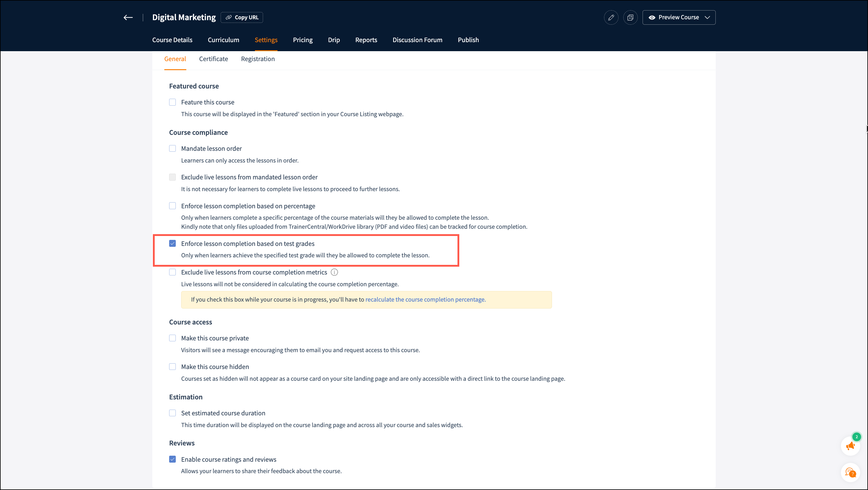868x490 pixels.
Task: Click the back arrow icon
Action: pyautogui.click(x=128, y=17)
